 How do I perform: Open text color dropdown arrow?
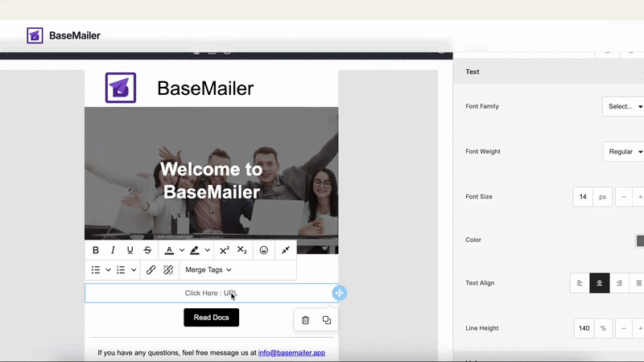182,250
